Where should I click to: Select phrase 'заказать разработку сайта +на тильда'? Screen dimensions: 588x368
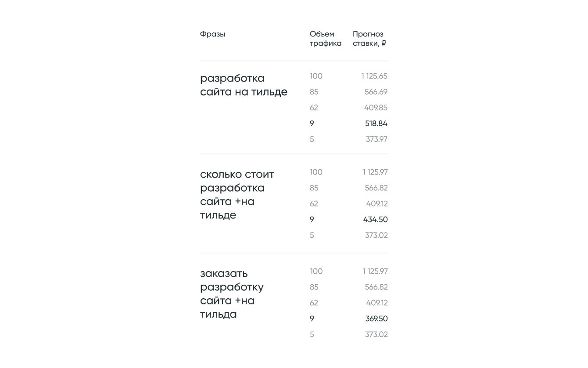(232, 294)
